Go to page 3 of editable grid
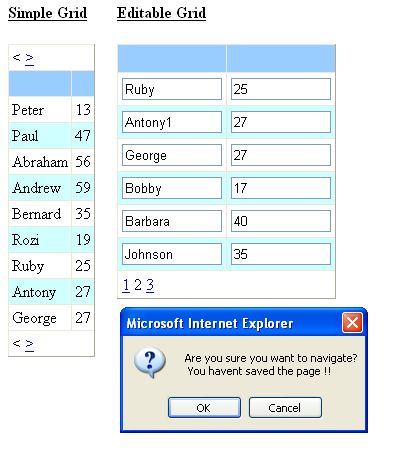Screen dimensions: 393x456 pyautogui.click(x=150, y=285)
